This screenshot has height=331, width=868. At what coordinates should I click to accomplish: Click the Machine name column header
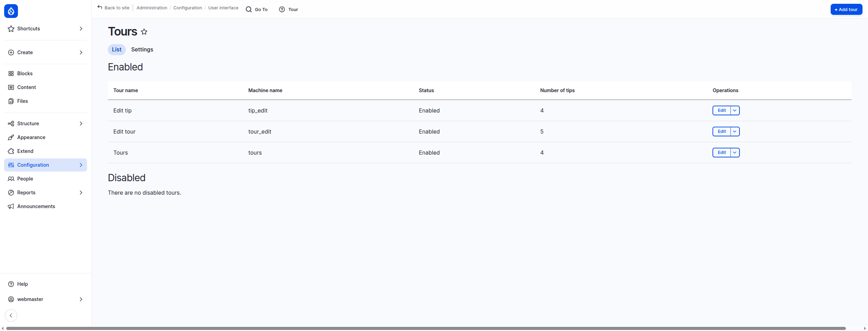click(265, 90)
